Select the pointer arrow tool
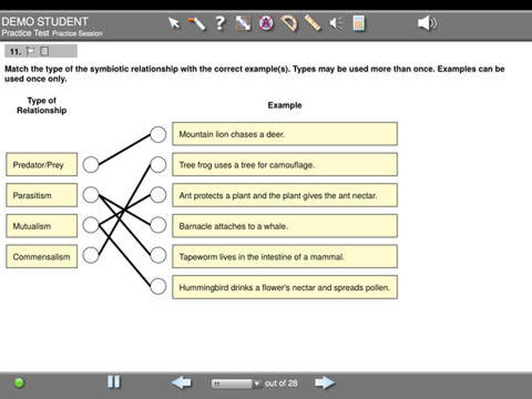532x399 pixels. pyautogui.click(x=174, y=23)
